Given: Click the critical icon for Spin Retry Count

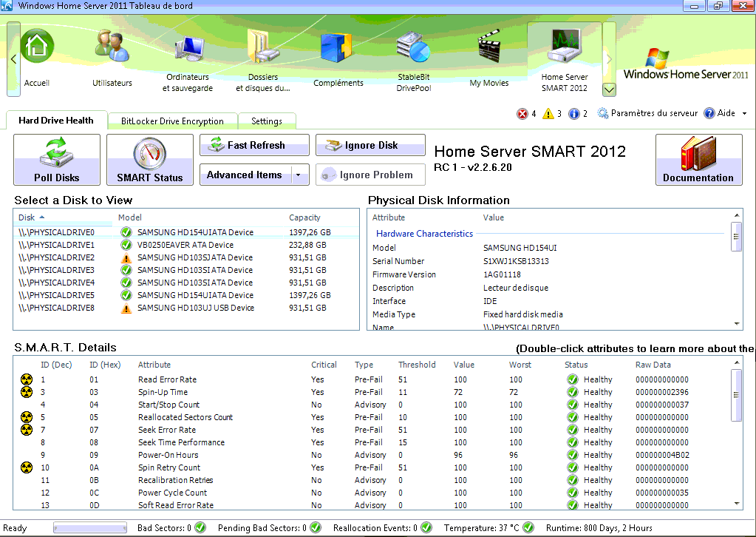Looking at the screenshot, I should (x=27, y=467).
